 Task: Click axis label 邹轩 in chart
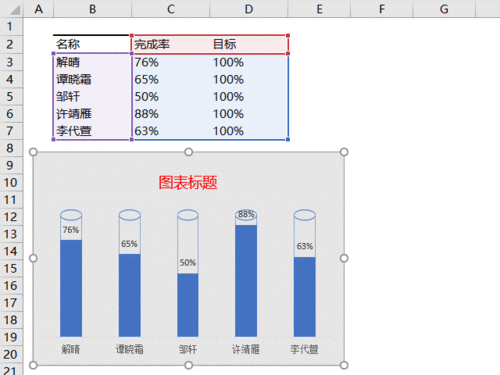tap(188, 349)
